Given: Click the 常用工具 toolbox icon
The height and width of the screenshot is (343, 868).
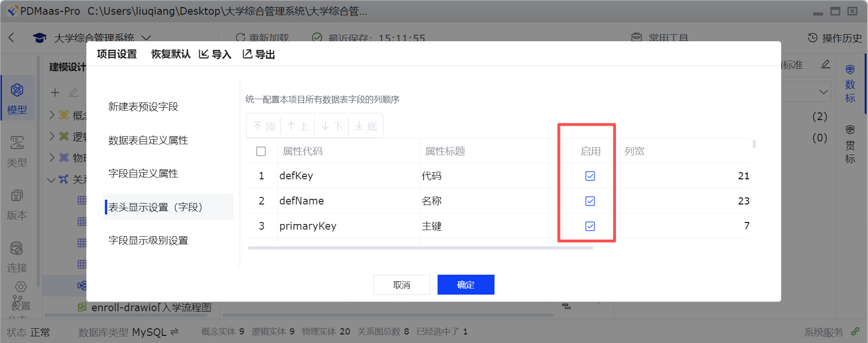Looking at the screenshot, I should [636, 37].
